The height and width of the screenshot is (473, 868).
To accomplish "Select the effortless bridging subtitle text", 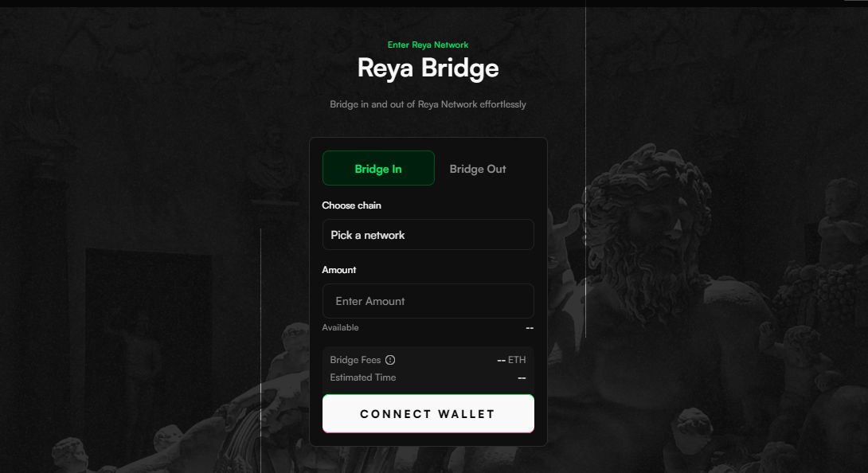I will (x=428, y=104).
